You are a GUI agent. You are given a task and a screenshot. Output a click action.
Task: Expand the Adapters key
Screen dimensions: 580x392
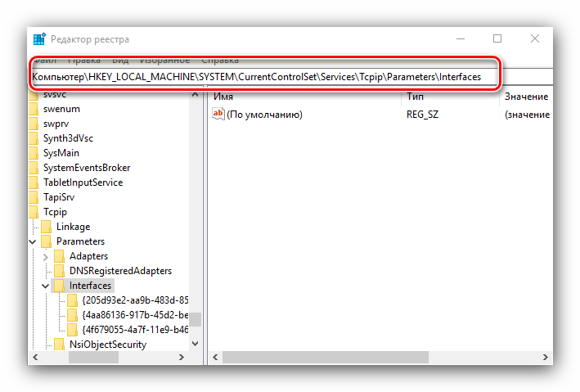coord(46,256)
